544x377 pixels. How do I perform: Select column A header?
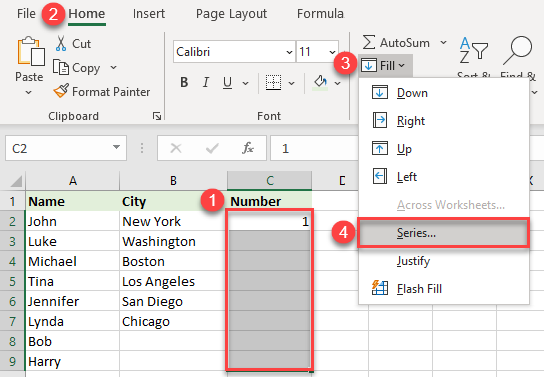(x=73, y=181)
